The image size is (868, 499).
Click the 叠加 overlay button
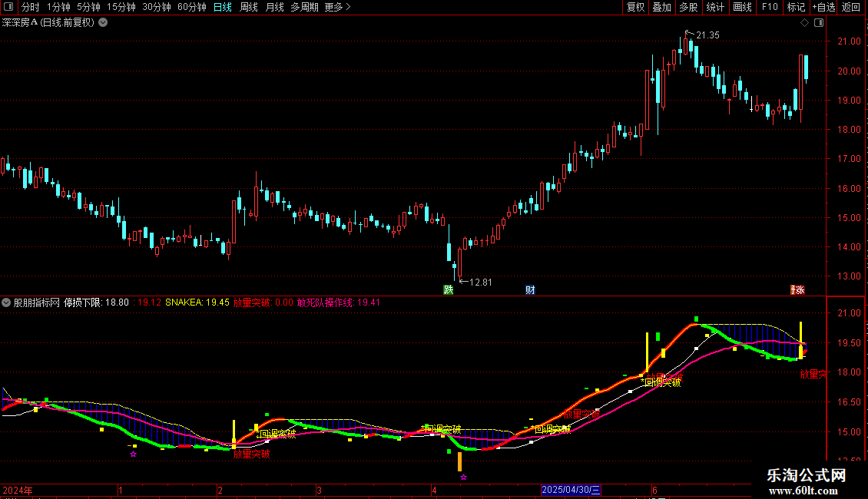tap(662, 7)
